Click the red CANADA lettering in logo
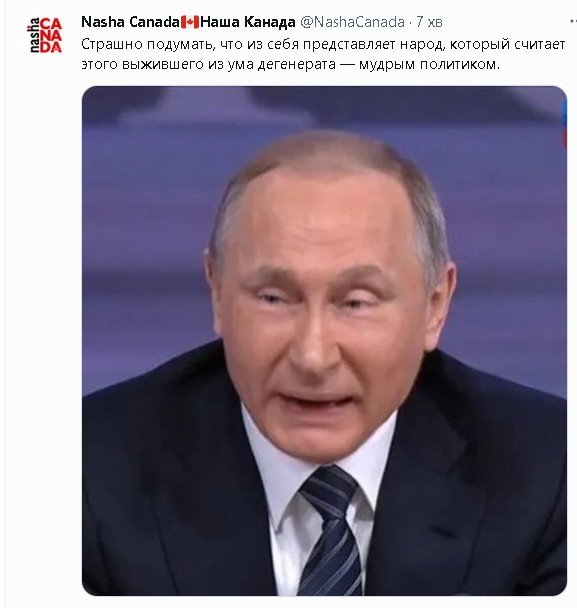The height and width of the screenshot is (608, 577). tap(51, 35)
